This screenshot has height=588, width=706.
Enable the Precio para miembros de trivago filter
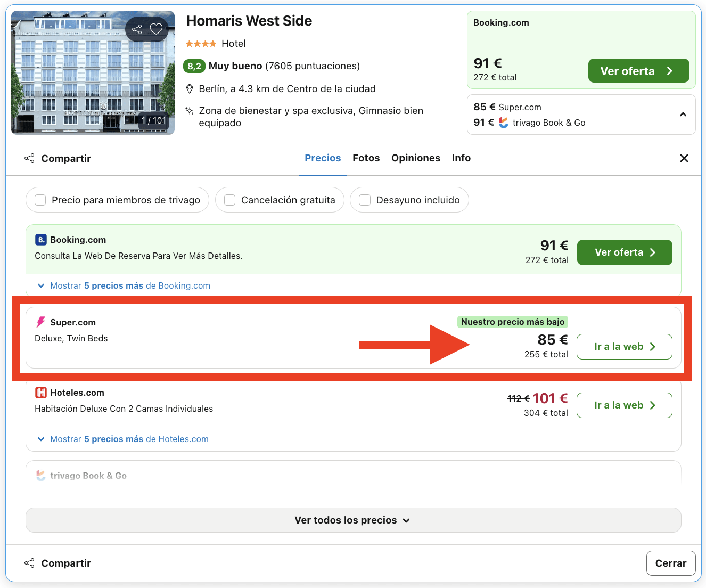coord(40,200)
